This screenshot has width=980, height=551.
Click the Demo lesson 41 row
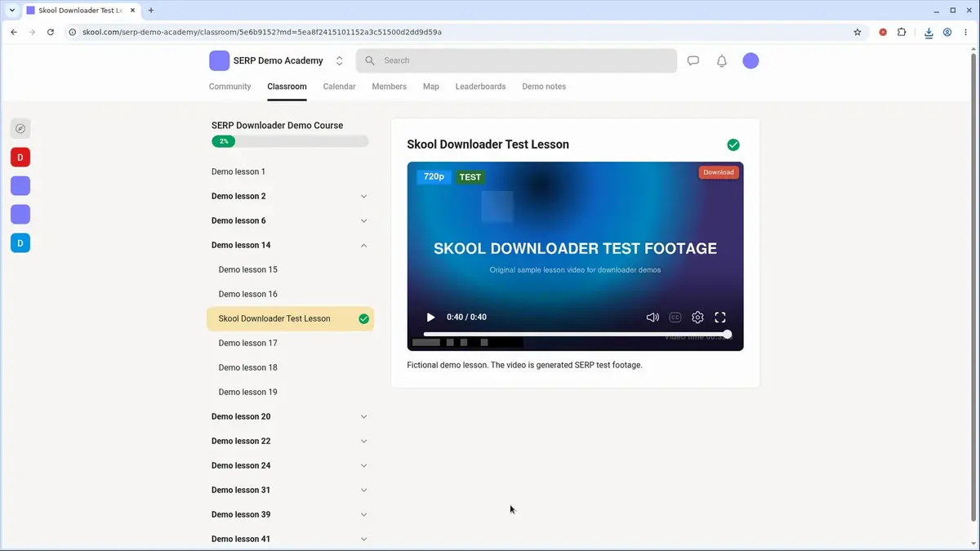(290, 539)
